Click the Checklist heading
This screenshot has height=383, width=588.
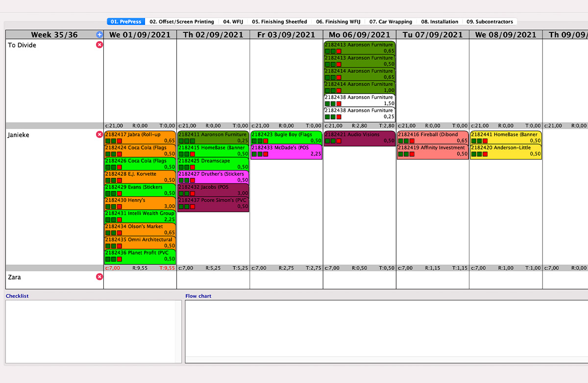pyautogui.click(x=17, y=296)
